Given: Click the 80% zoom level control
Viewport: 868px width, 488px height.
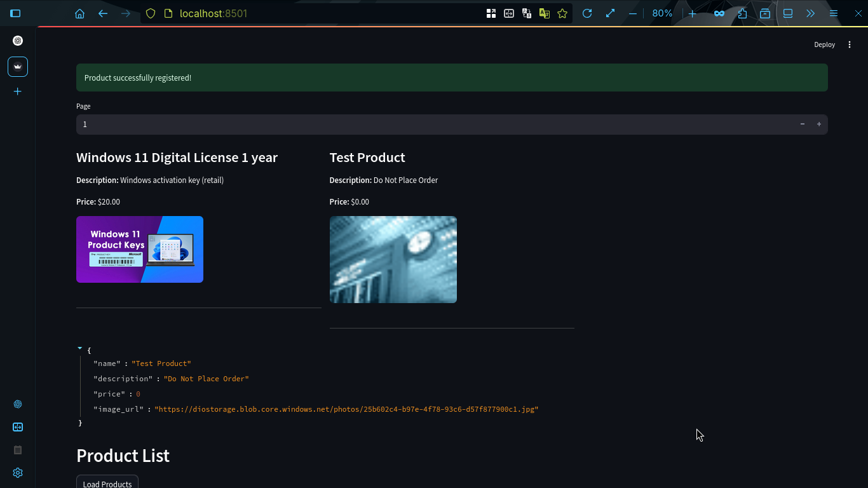Looking at the screenshot, I should (662, 13).
